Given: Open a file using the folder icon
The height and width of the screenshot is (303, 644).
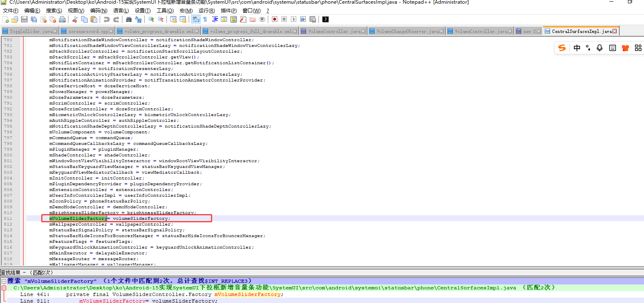Looking at the screenshot, I should pos(14,19).
